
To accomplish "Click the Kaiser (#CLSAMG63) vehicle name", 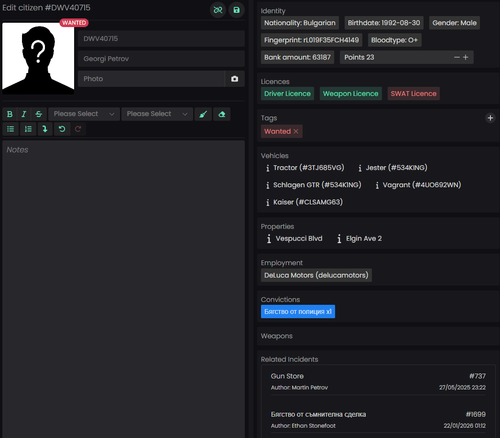I will [x=308, y=202].
